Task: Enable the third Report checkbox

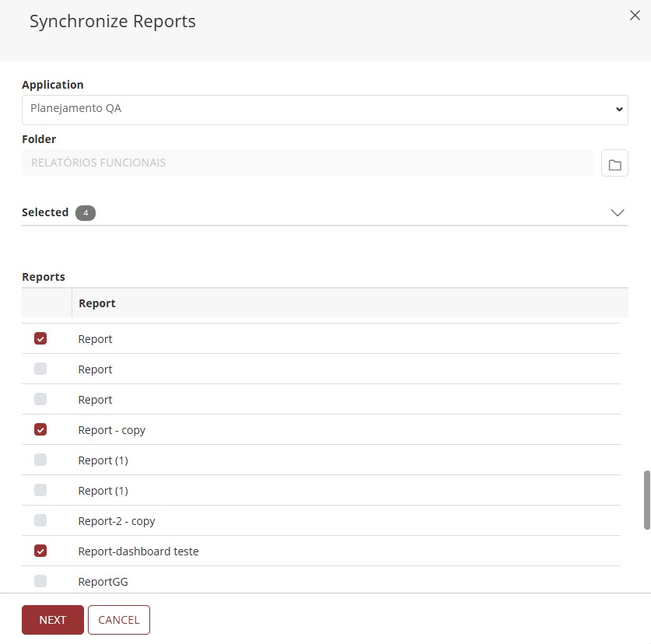Action: click(40, 399)
